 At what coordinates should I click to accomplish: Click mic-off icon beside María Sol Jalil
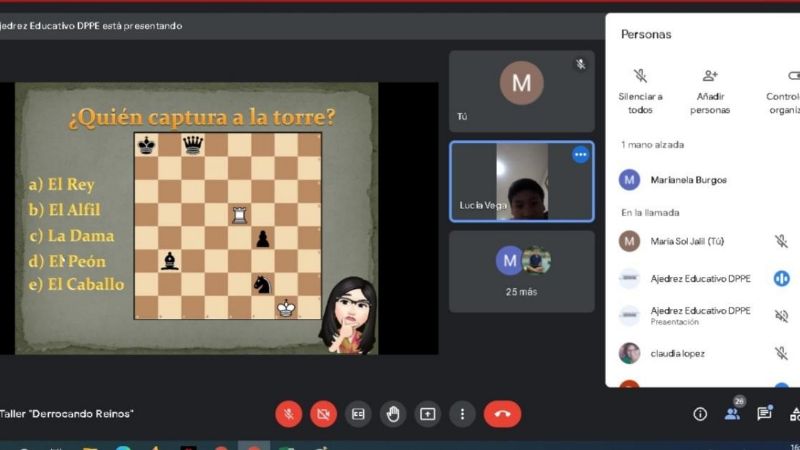(781, 241)
